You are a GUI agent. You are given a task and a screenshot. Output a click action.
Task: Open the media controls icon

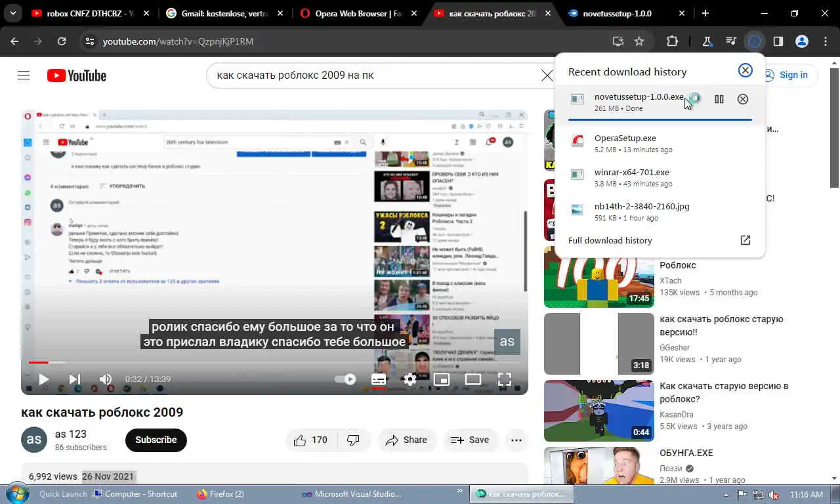point(731,41)
